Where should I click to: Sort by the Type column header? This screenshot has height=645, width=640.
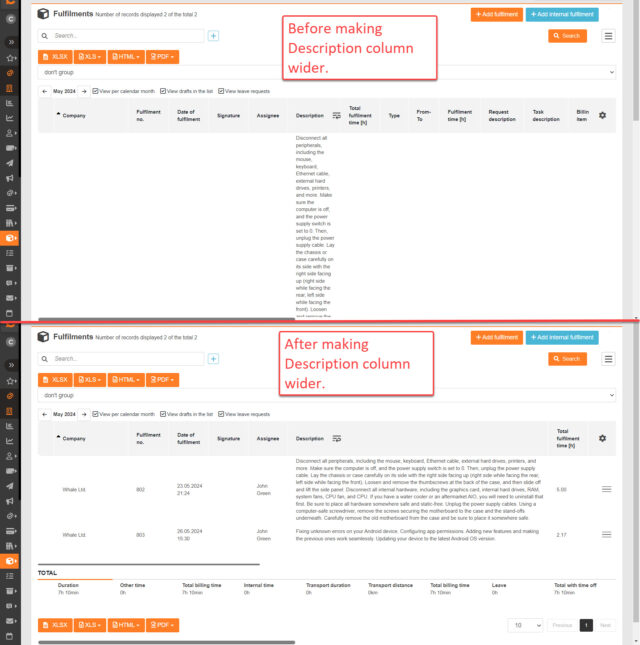(x=394, y=116)
